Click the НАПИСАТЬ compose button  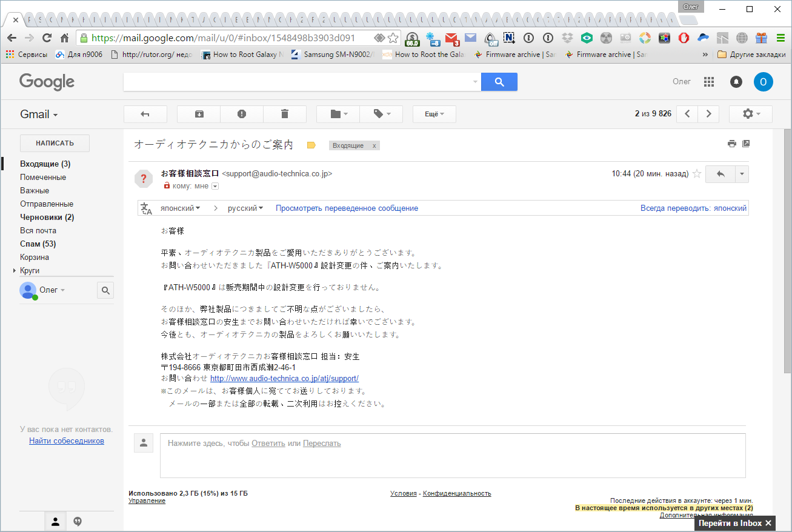(x=55, y=144)
